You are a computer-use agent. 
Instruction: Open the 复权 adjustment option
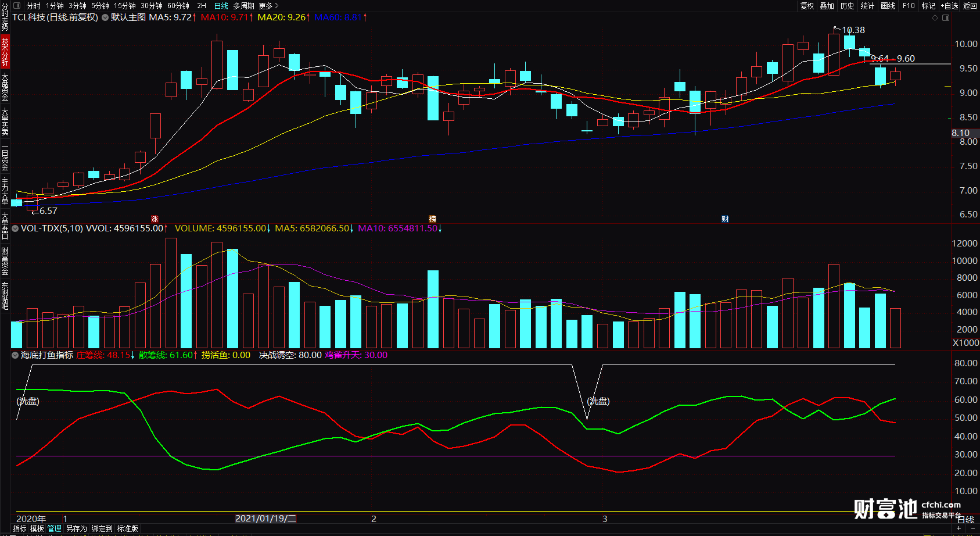tap(807, 6)
